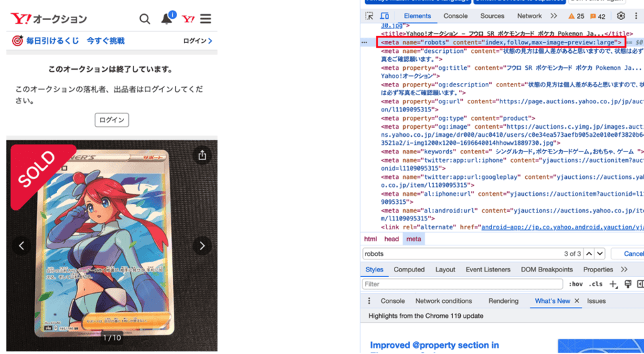Open the android-app alternate link href
Screen dimensions: 644x354
[563, 227]
